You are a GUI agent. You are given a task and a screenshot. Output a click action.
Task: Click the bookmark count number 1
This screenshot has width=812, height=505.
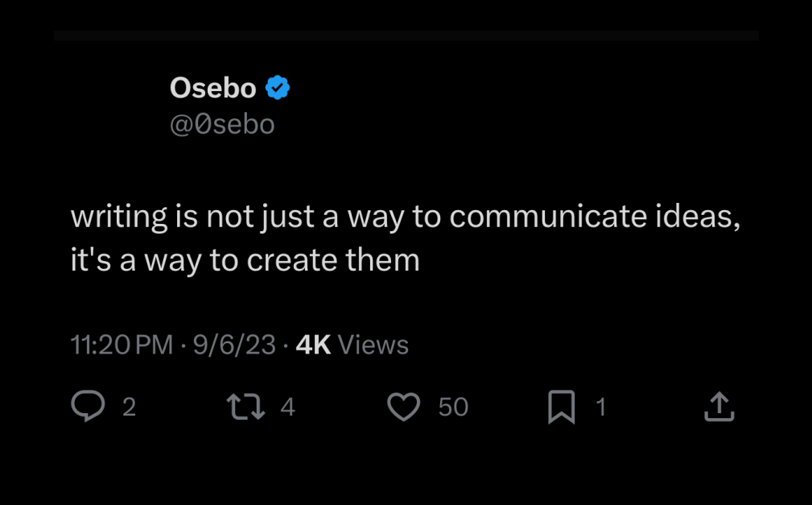[600, 408]
